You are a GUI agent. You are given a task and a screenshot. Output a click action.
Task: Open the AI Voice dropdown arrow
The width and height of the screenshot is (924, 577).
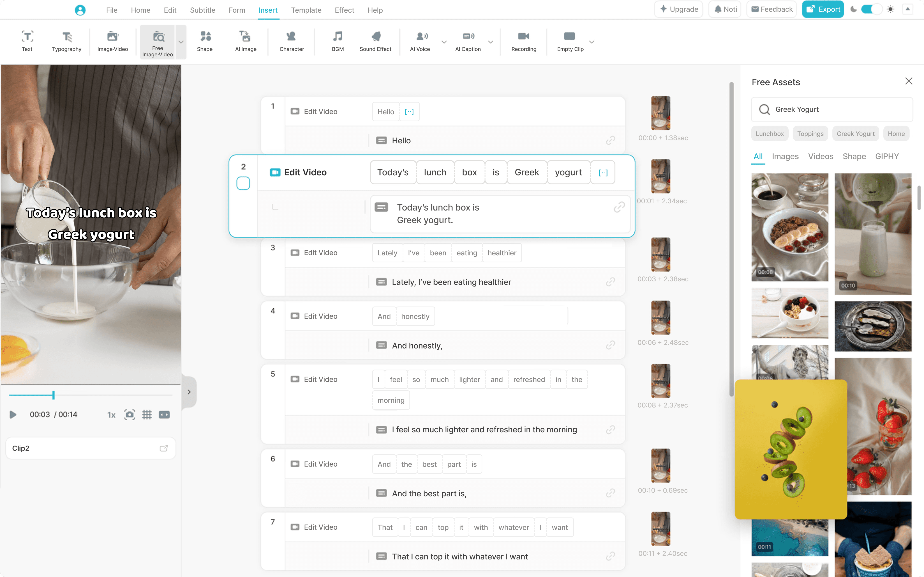(444, 42)
